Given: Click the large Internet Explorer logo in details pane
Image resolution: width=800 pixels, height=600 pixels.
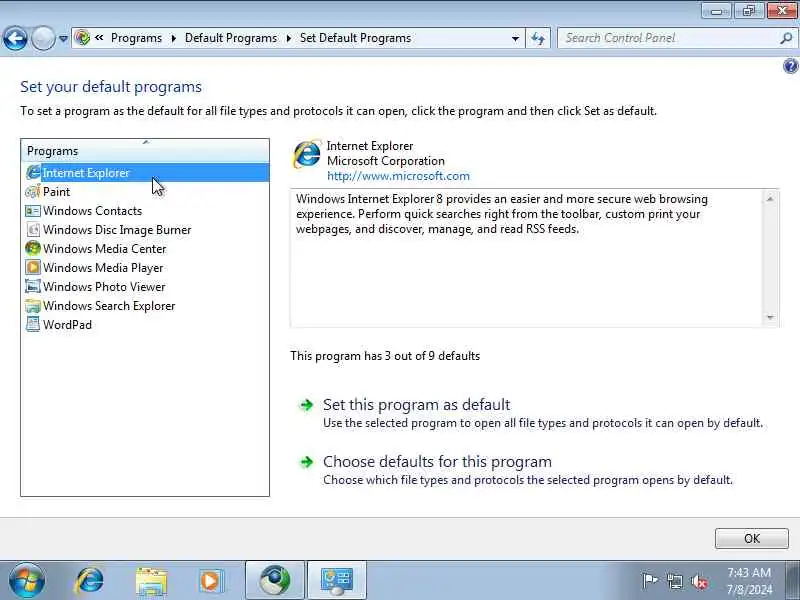Looking at the screenshot, I should [307, 154].
